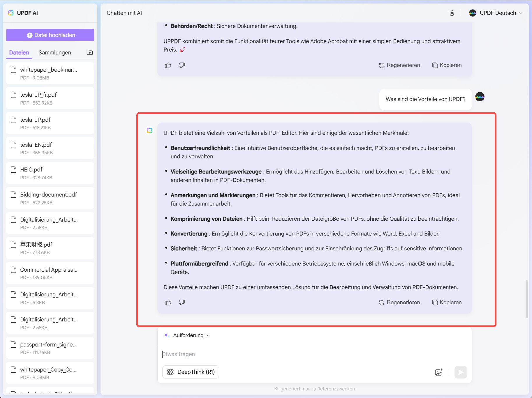
Task: Copy the Adobe Acrobat response
Action: click(447, 65)
